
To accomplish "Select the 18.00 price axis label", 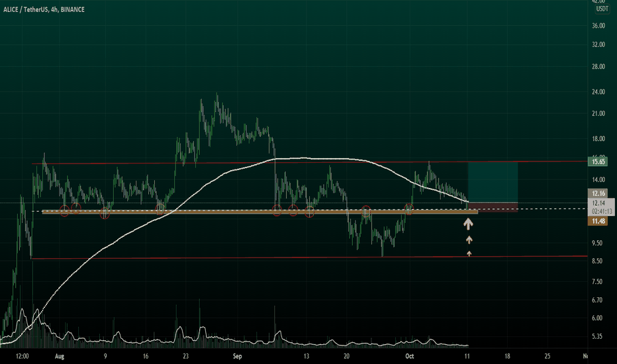I will [x=598, y=138].
